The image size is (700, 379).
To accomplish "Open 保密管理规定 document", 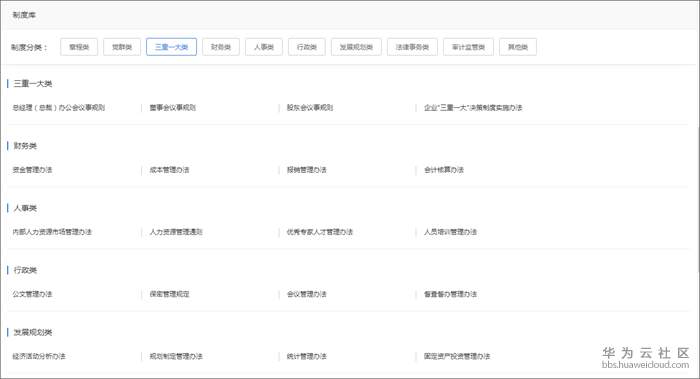I will [169, 294].
